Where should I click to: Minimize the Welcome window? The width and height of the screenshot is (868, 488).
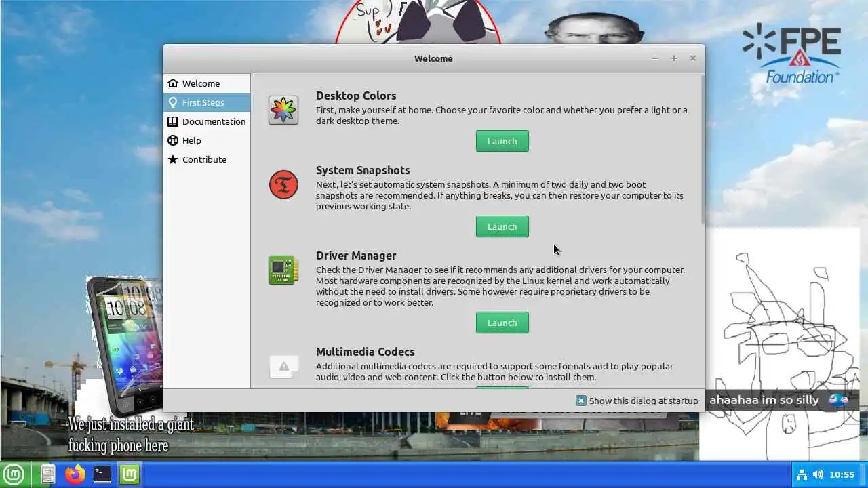(x=655, y=58)
